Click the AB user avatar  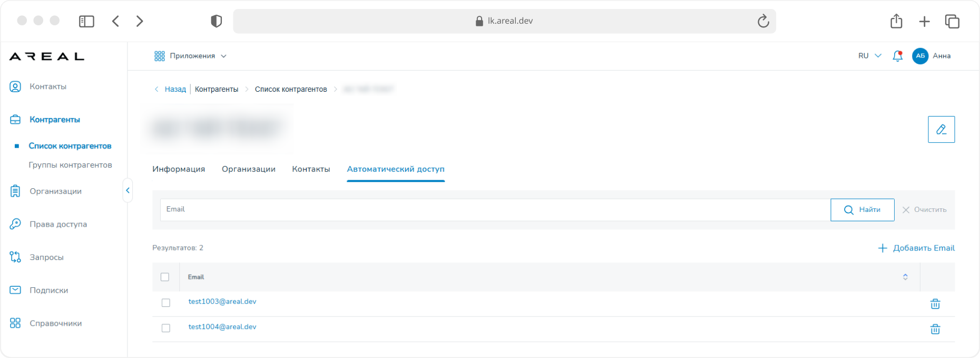click(x=920, y=56)
